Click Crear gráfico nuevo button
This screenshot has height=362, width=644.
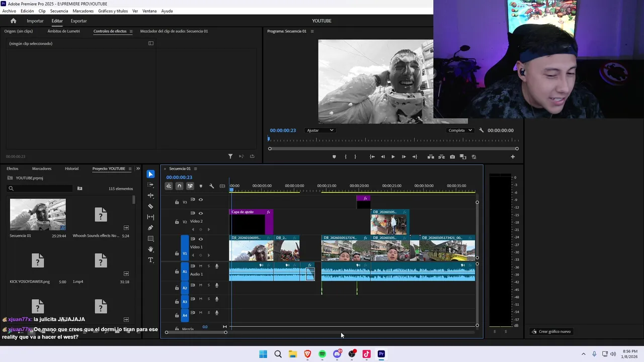pos(551,331)
